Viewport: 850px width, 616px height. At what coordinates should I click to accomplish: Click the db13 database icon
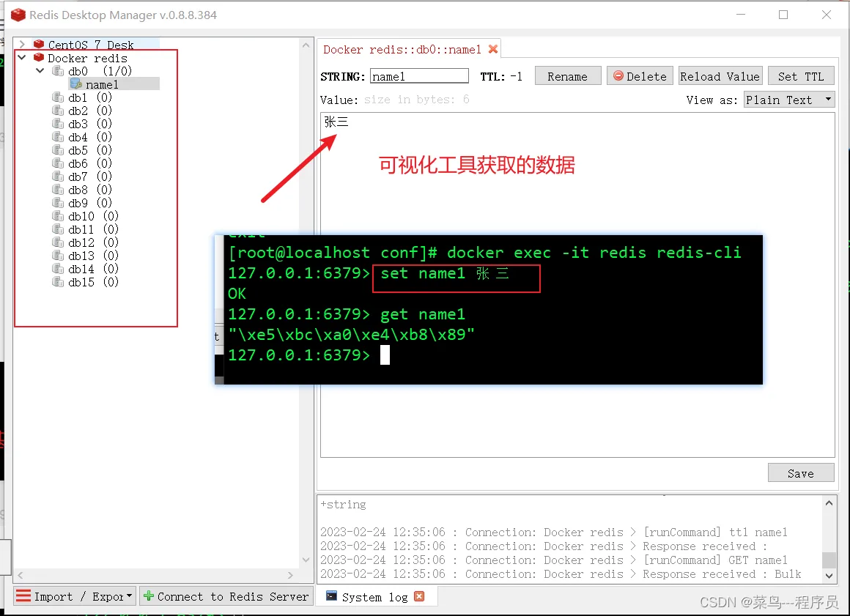tap(58, 255)
